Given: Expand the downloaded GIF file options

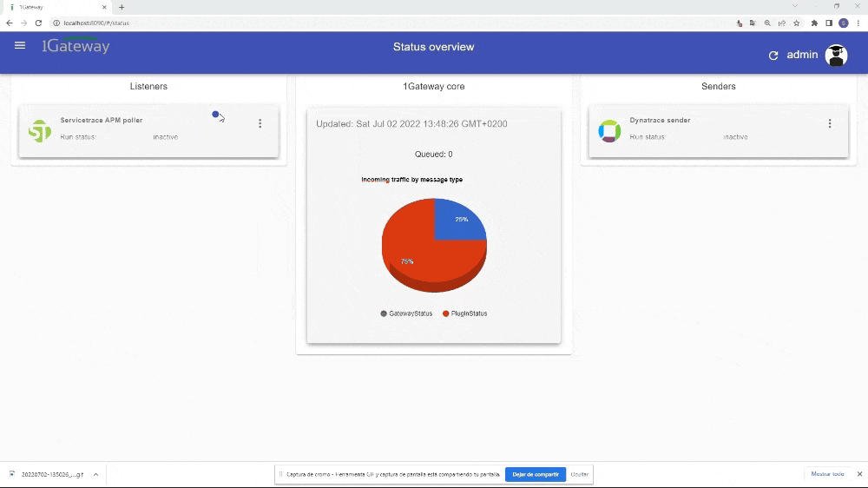Looking at the screenshot, I should point(95,474).
